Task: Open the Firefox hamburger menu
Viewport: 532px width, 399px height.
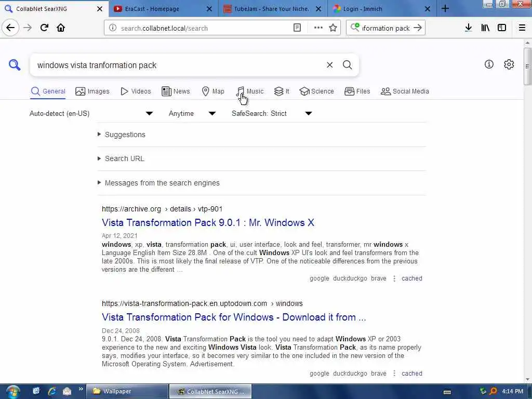Action: coord(522,28)
